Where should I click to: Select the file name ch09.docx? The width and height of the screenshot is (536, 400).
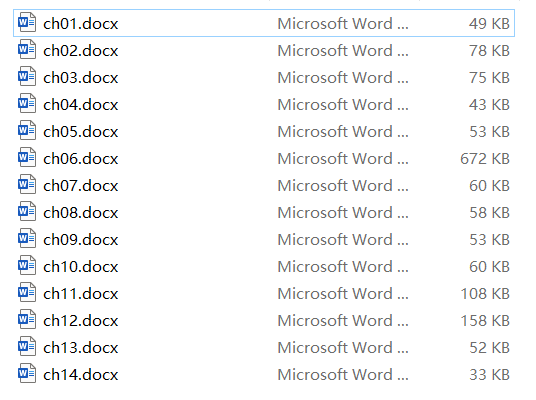(x=81, y=240)
